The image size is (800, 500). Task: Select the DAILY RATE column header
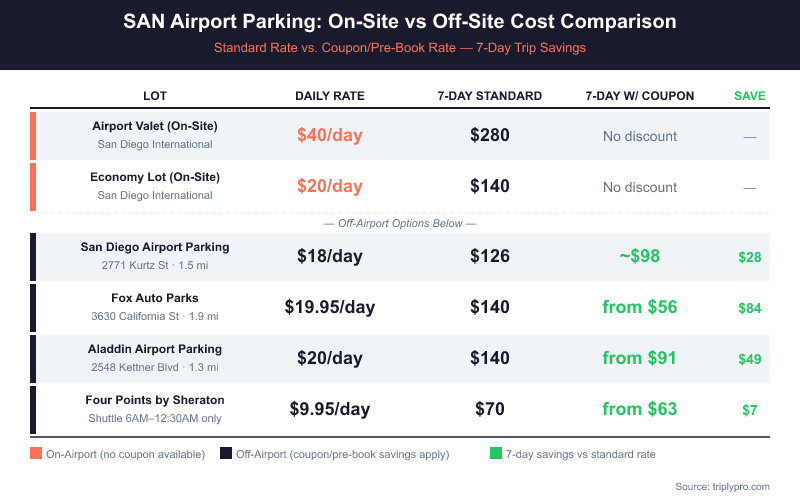click(x=330, y=96)
